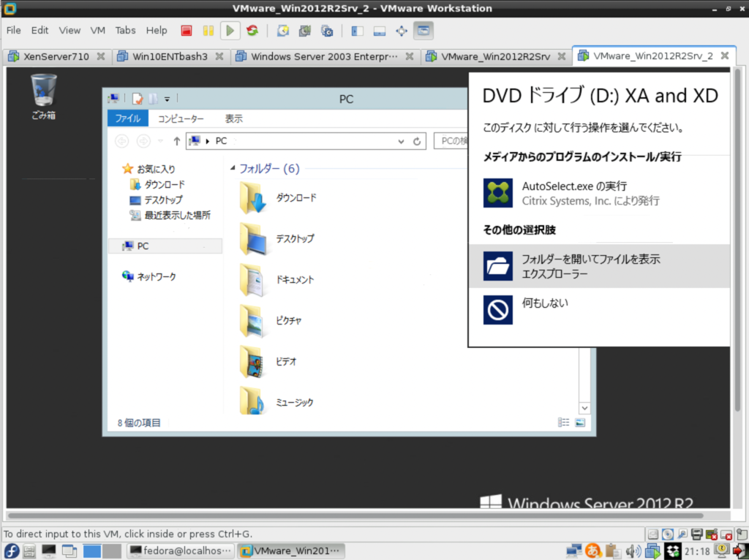Open the Snapshot Manager

(327, 31)
